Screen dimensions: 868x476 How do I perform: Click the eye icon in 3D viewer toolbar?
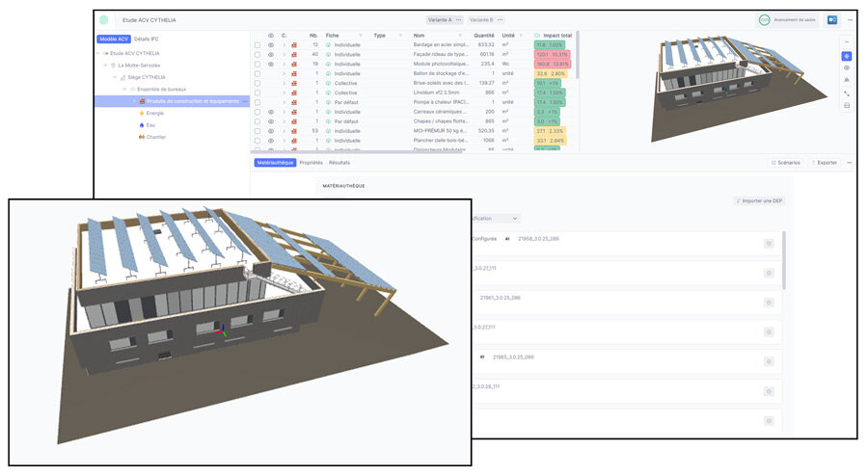(847, 68)
